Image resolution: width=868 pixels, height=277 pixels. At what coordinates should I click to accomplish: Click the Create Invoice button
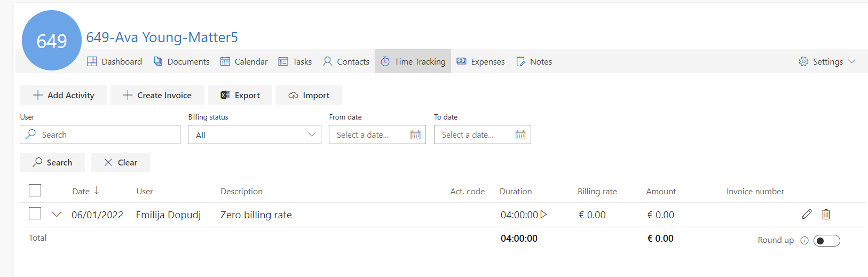point(157,95)
